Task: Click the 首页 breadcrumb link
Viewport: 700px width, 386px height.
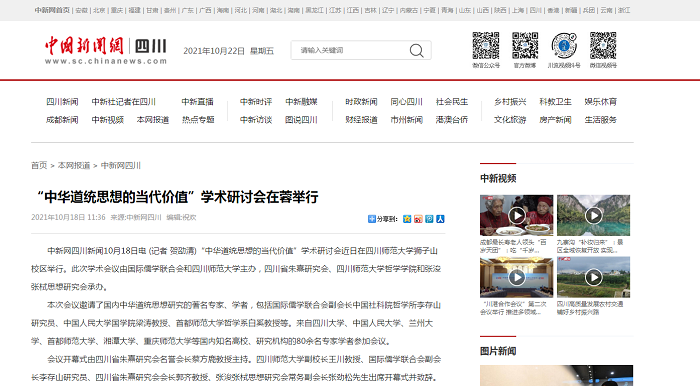Action: pos(39,166)
